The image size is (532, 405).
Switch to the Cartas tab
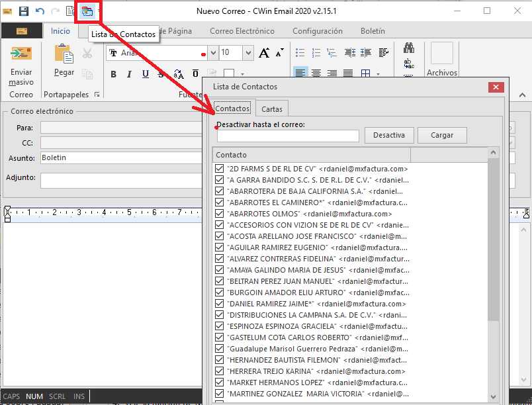[272, 109]
